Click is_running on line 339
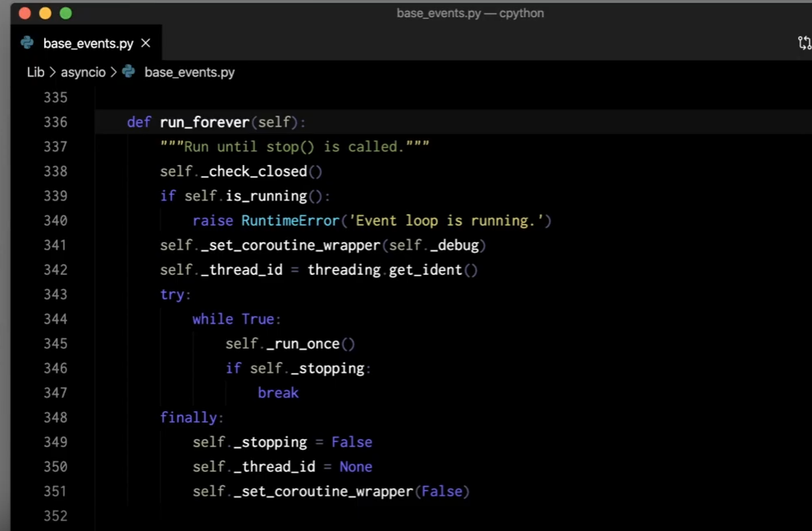 click(x=267, y=196)
